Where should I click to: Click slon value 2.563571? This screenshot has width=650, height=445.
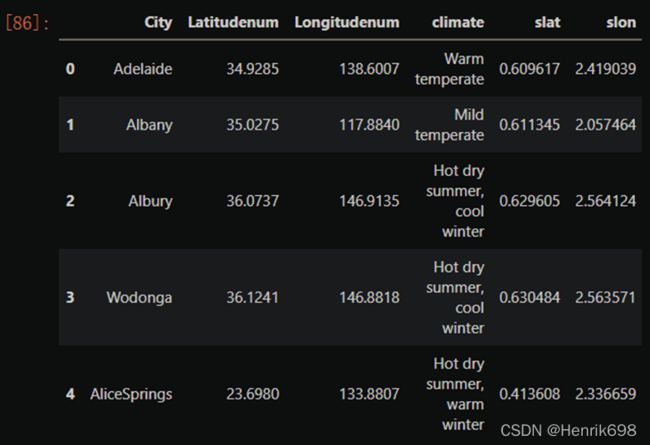click(605, 297)
